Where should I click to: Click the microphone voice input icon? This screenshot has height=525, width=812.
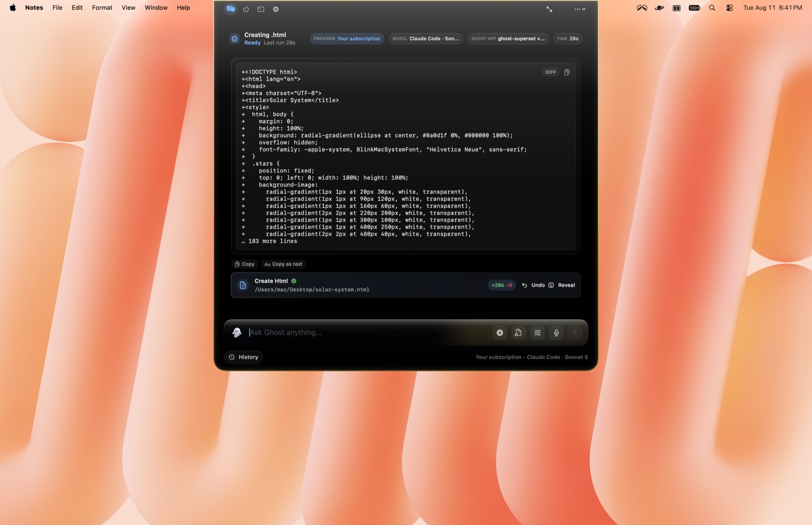point(556,333)
